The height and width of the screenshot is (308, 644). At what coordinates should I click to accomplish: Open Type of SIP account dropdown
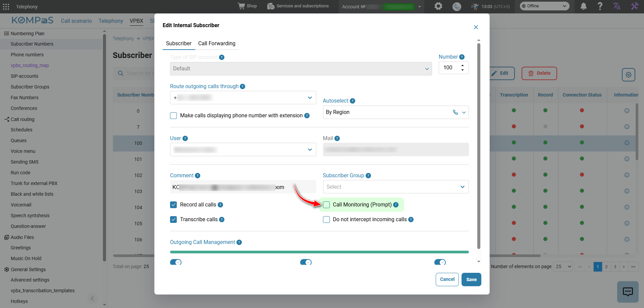click(301, 69)
